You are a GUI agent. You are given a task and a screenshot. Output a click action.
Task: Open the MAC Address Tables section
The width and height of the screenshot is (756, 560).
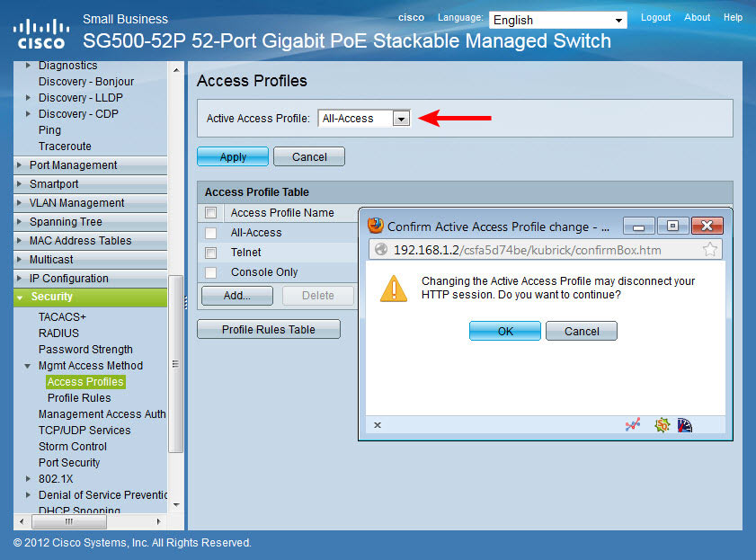point(91,241)
